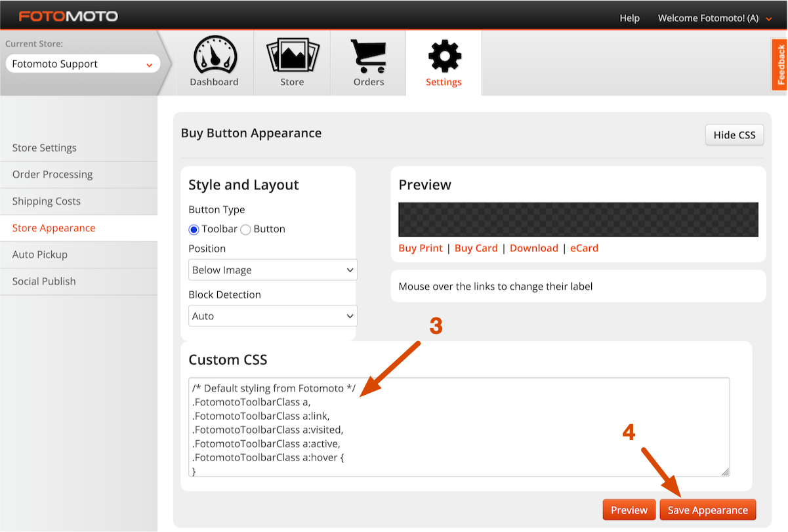Click the Buy Card preview link
The image size is (788, 532).
(x=476, y=248)
